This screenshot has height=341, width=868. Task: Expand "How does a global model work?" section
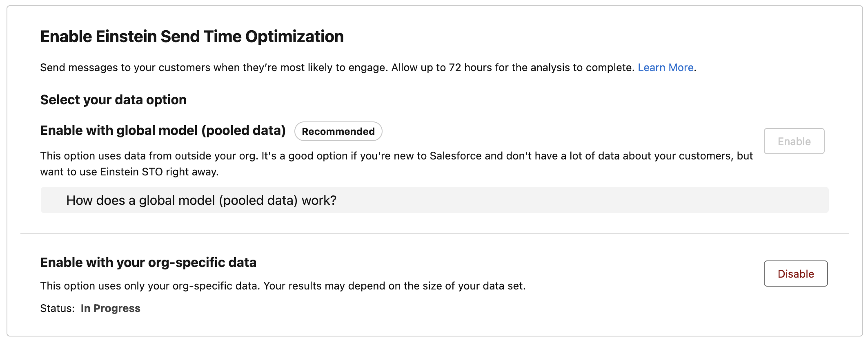(201, 200)
